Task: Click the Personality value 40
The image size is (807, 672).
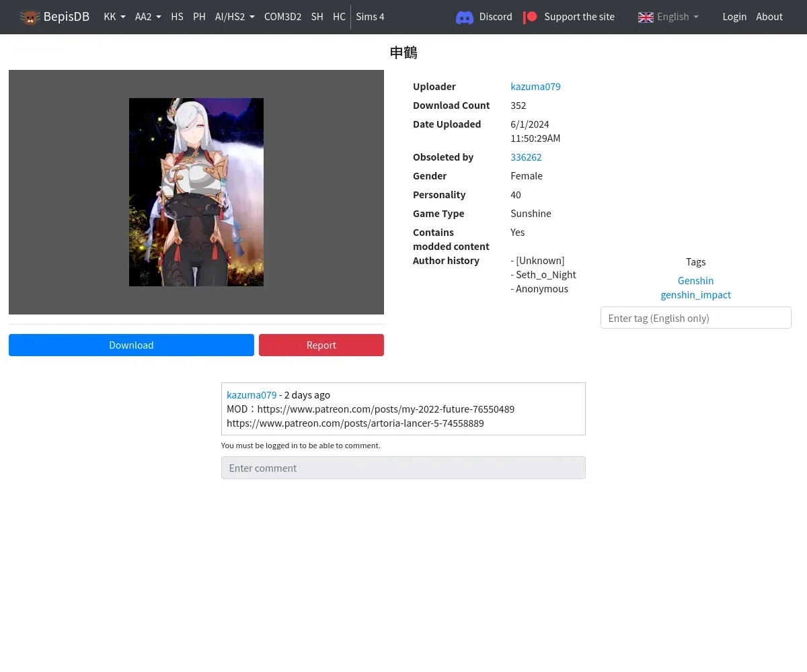Action: (516, 195)
